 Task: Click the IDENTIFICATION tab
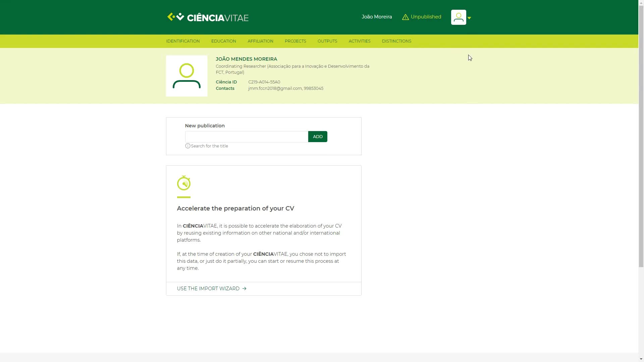[183, 41]
